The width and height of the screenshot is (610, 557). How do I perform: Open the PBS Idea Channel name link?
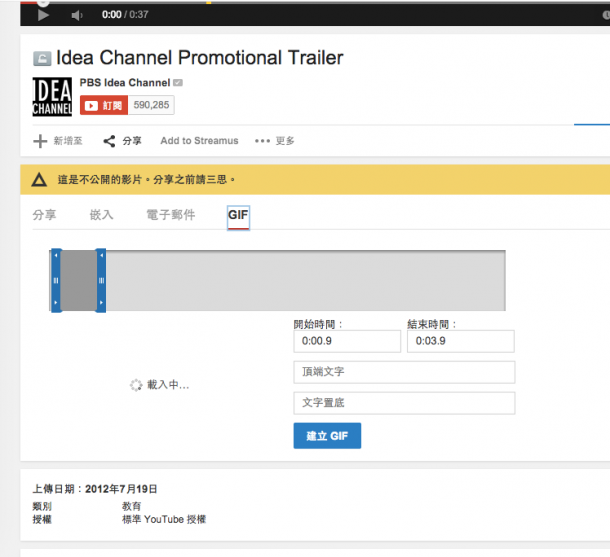click(125, 82)
